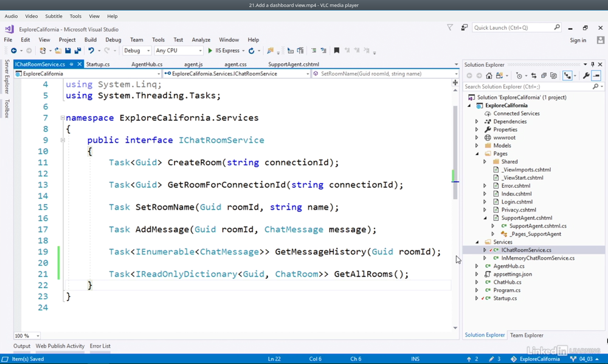Click the Save All toolbar icon
The image size is (608, 364).
[x=78, y=51]
